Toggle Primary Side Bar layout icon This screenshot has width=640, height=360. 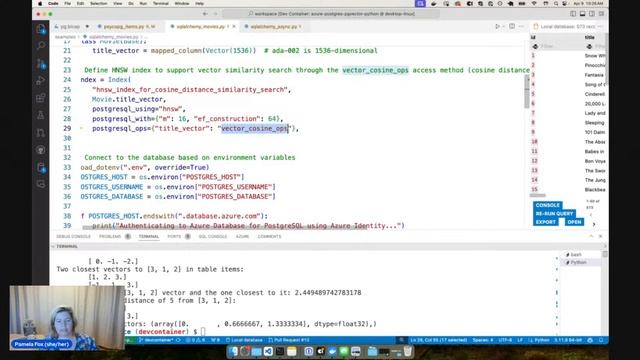point(573,14)
